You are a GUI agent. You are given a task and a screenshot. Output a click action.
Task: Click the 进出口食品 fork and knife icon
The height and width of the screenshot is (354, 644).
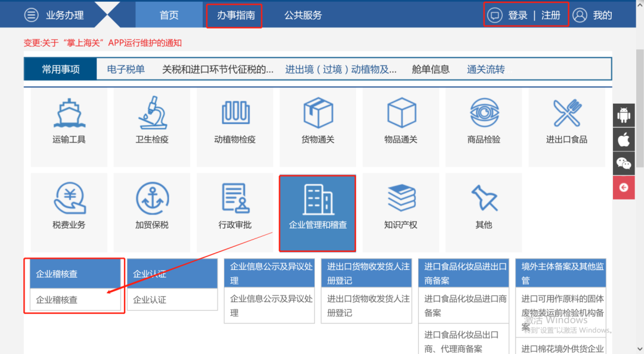point(566,113)
